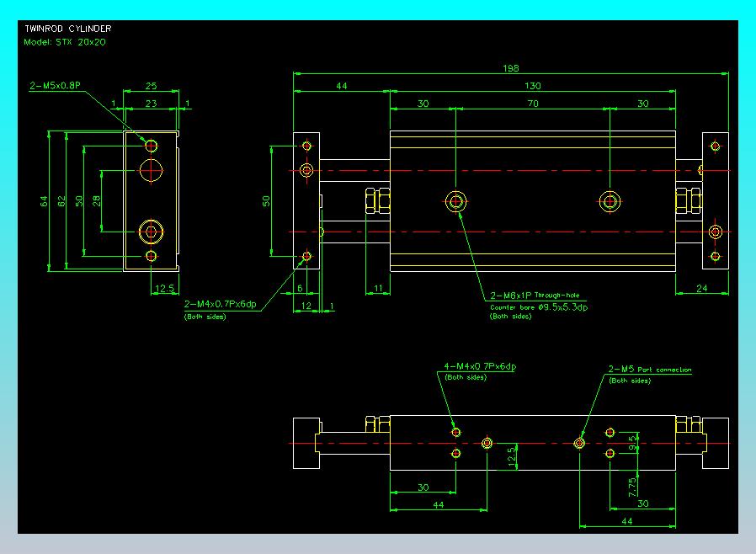Select the vertical 28 dimension text
The width and height of the screenshot is (756, 554).
tap(96, 201)
